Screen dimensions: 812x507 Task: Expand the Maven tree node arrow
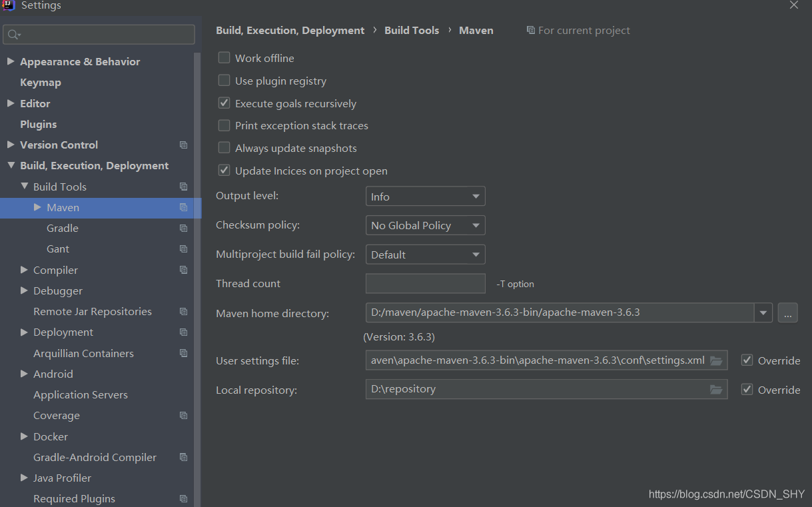(38, 208)
